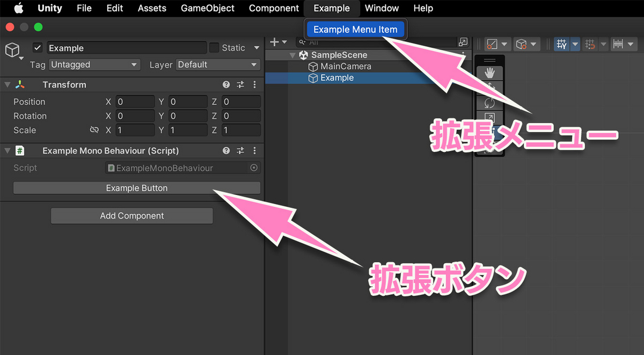The height and width of the screenshot is (355, 644).
Task: Toggle the GameObject active checkbox
Action: (x=38, y=48)
